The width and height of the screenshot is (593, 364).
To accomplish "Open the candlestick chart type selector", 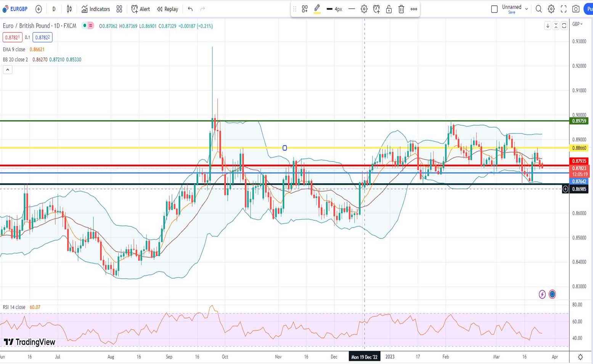I will coord(69,9).
